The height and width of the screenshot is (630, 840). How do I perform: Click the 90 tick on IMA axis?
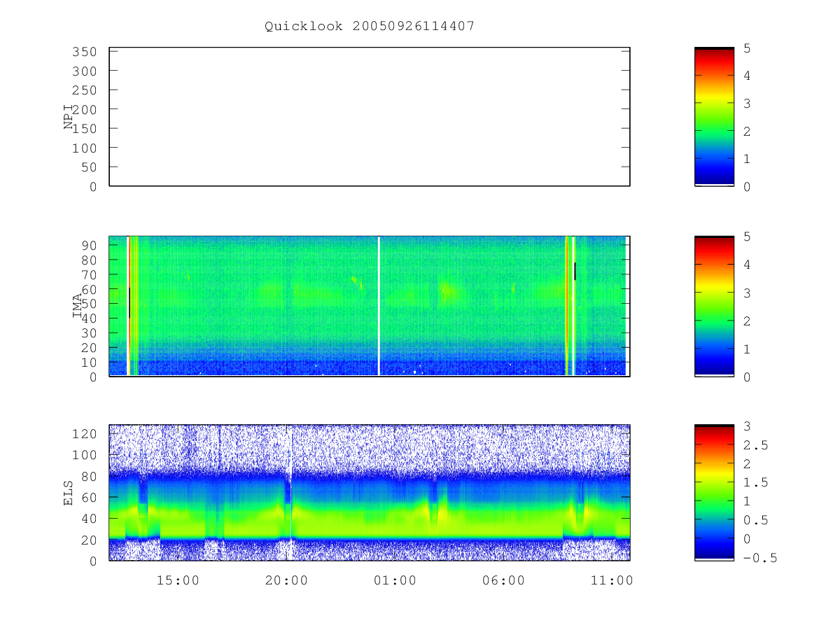90,245
